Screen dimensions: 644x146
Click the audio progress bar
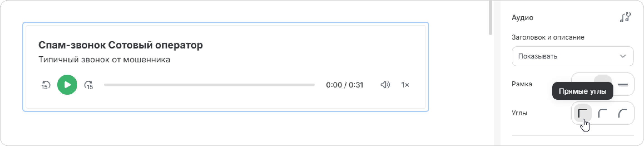coord(209,85)
